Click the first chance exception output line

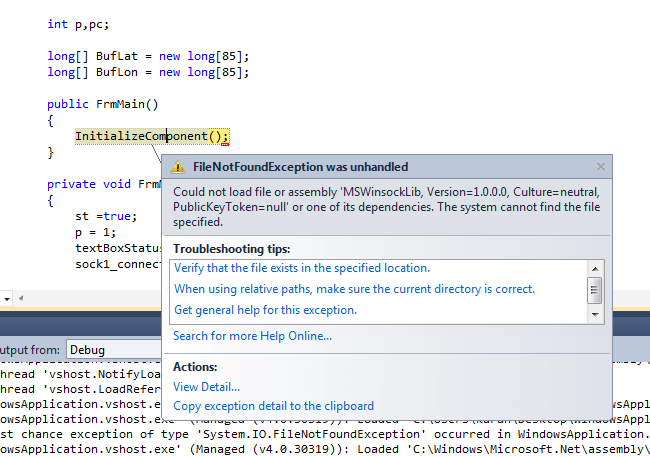(x=325, y=434)
